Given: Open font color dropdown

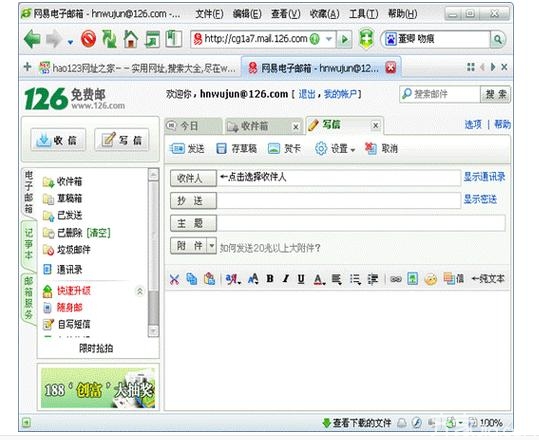Looking at the screenshot, I should pyautogui.click(x=319, y=279).
